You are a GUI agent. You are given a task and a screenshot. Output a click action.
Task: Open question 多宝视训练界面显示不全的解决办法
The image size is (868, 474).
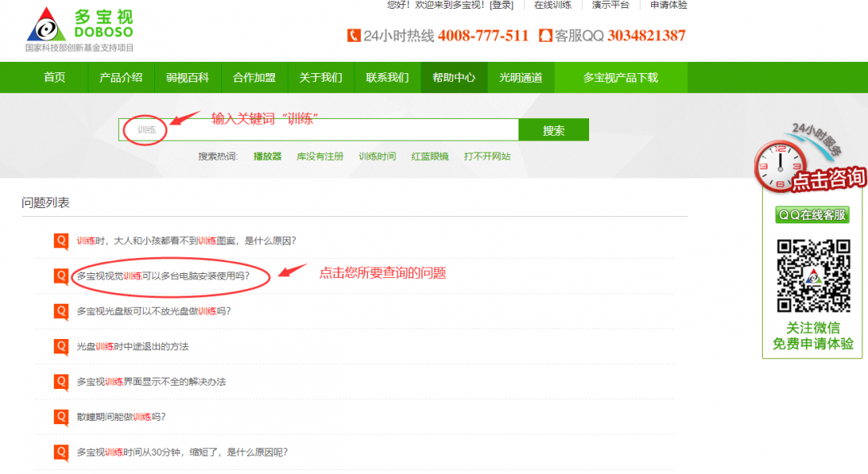coord(151,382)
